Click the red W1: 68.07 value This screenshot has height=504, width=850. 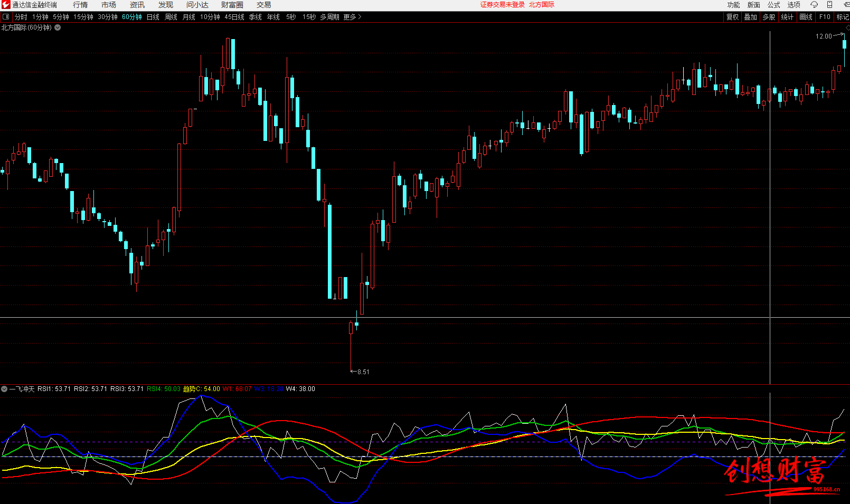point(237,389)
